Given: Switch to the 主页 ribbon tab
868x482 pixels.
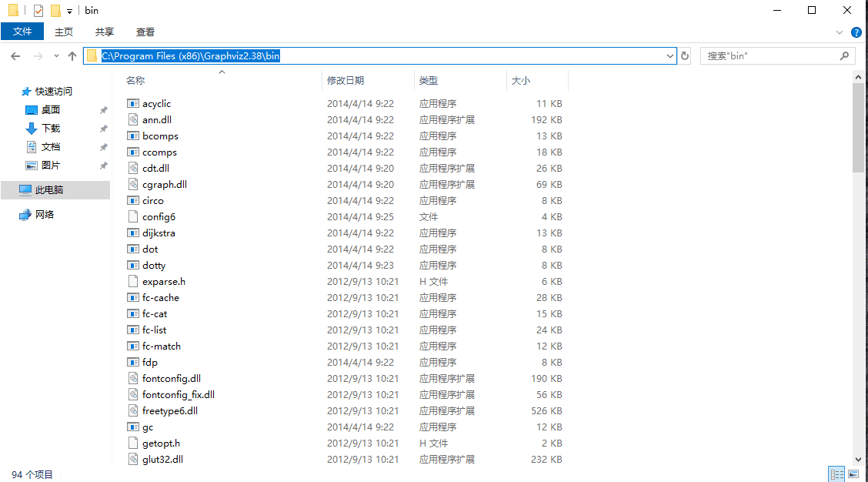Looking at the screenshot, I should pos(64,32).
